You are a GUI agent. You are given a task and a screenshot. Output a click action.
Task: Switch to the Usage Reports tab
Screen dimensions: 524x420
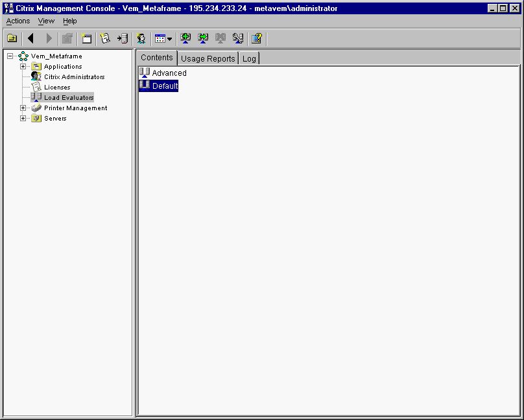208,59
